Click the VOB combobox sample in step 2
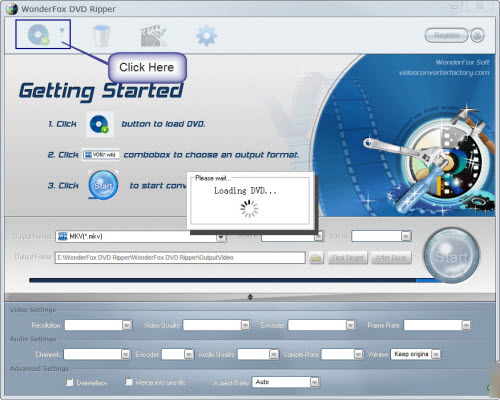Image resolution: width=500 pixels, height=400 pixels. 101,155
